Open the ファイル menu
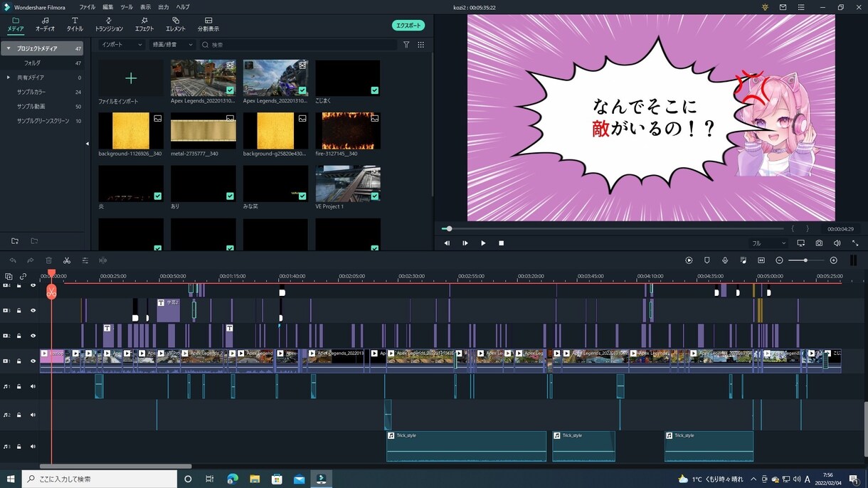The height and width of the screenshot is (488, 868). (x=88, y=7)
